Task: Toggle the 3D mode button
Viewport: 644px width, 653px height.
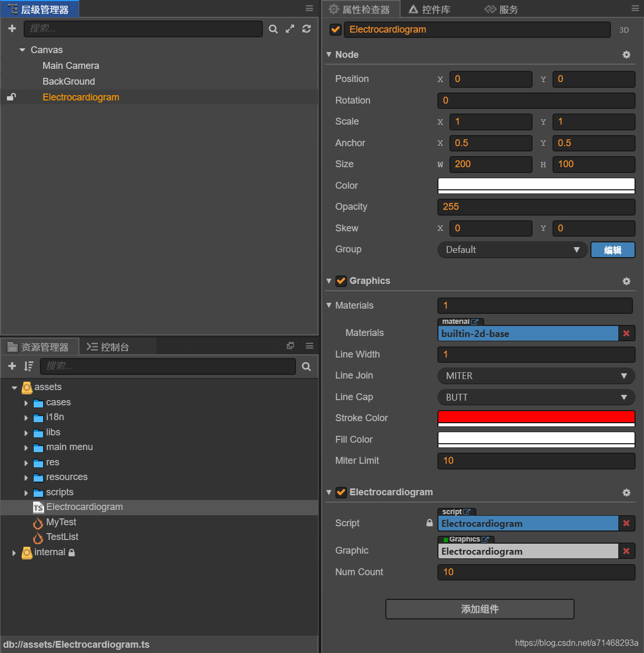Action: [624, 30]
